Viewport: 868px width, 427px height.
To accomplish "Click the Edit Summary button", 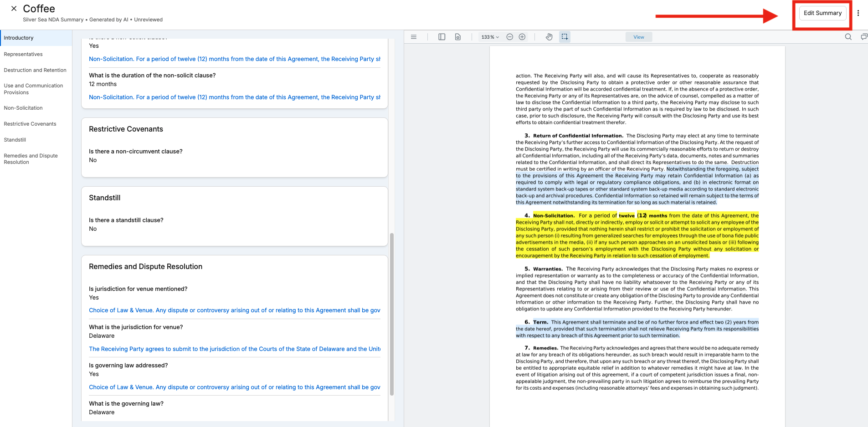I will [x=822, y=13].
